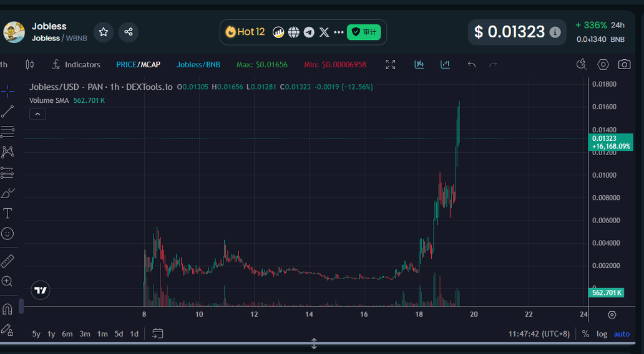Click the bar chart view icon
This screenshot has height=354, width=644.
pos(445,64)
